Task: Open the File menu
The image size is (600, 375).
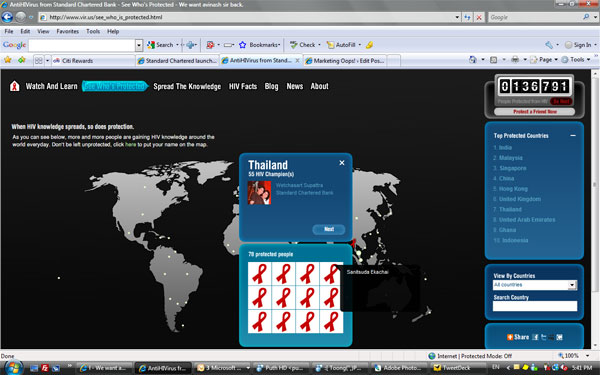Action: point(9,31)
